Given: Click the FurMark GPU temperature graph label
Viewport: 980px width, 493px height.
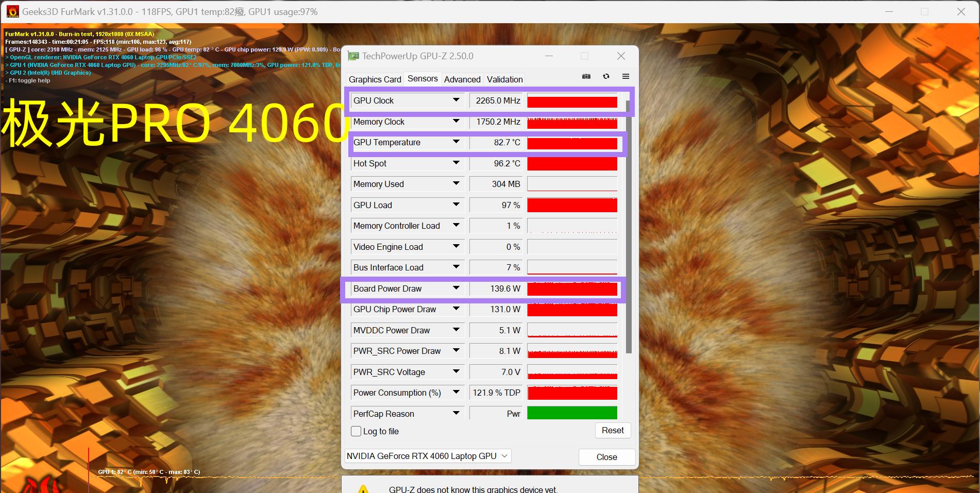Looking at the screenshot, I should (x=149, y=472).
